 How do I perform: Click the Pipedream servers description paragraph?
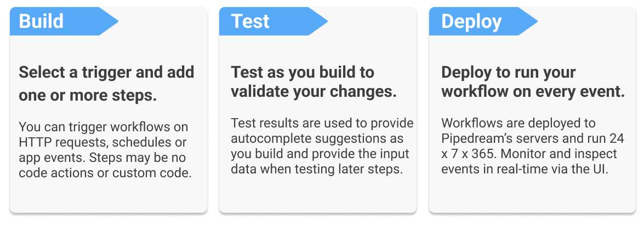(532, 146)
